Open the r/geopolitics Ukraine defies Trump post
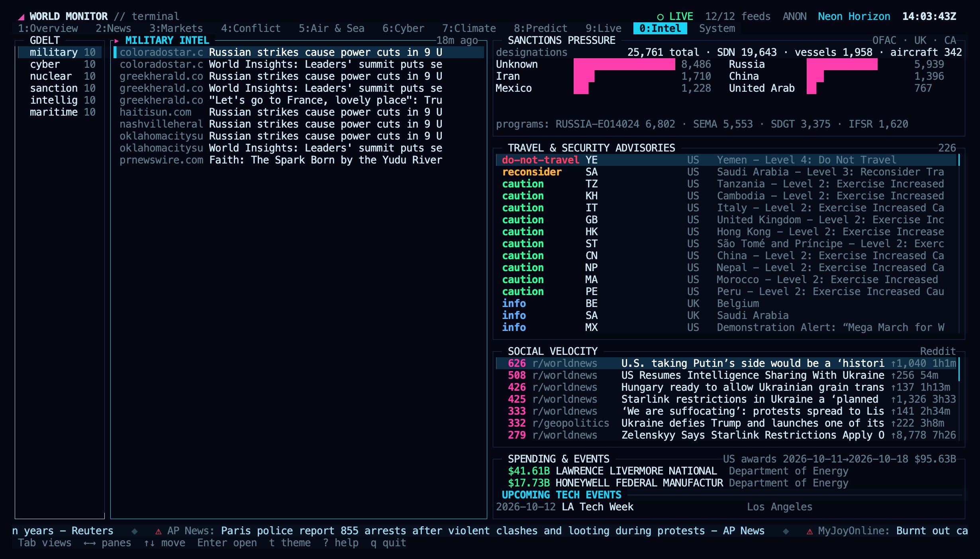980x559 pixels. pyautogui.click(x=726, y=423)
